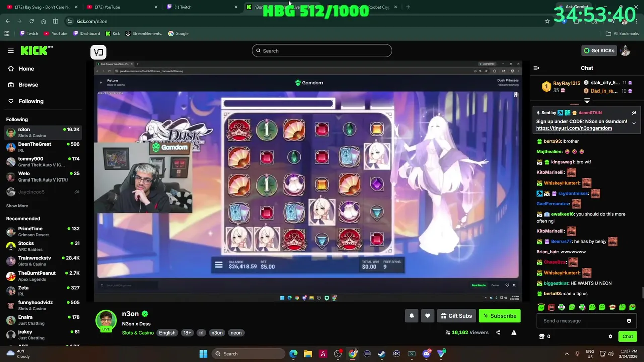The image size is (644, 362).
Task: Switch to the (1) Twitch tab
Action: click(201, 7)
